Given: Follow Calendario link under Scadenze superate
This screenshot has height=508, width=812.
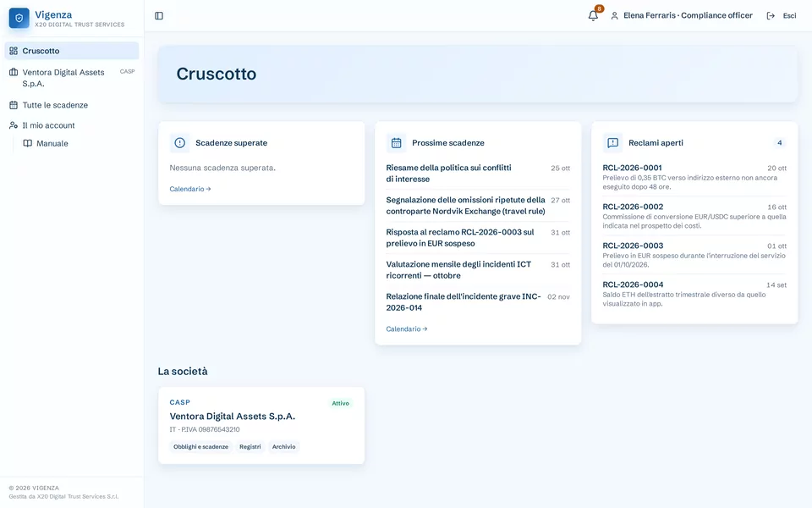Looking at the screenshot, I should pos(190,189).
